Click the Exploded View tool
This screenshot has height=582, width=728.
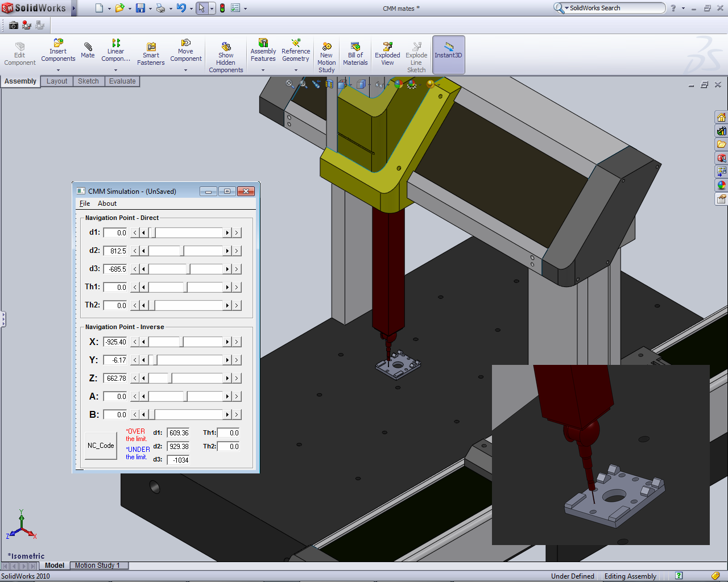[387, 54]
